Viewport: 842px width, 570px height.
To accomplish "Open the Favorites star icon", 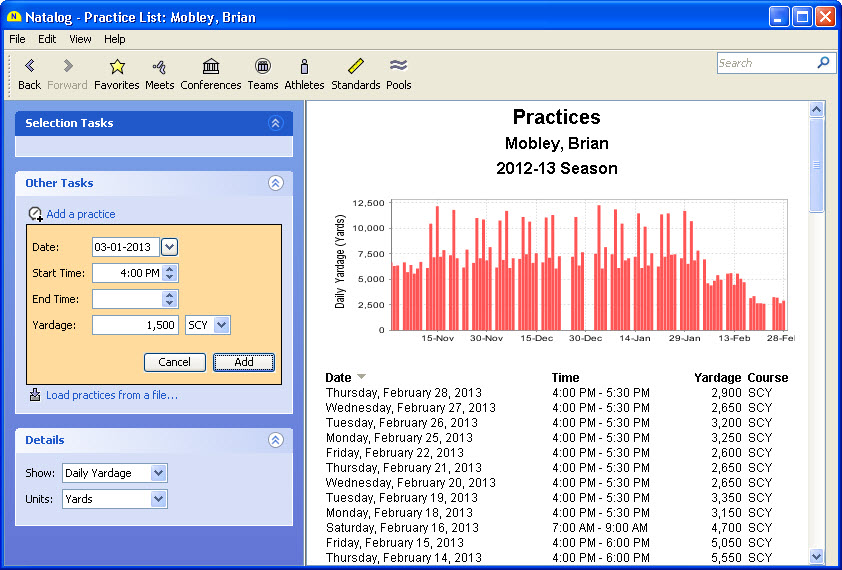I will click(x=117, y=67).
